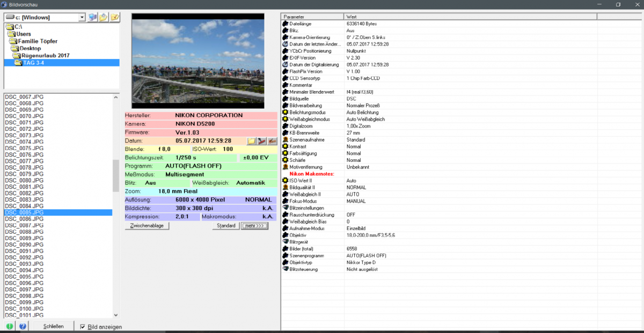The image size is (644, 333).
Task: Click the Nikon Makernotes heading row
Action: (x=312, y=174)
